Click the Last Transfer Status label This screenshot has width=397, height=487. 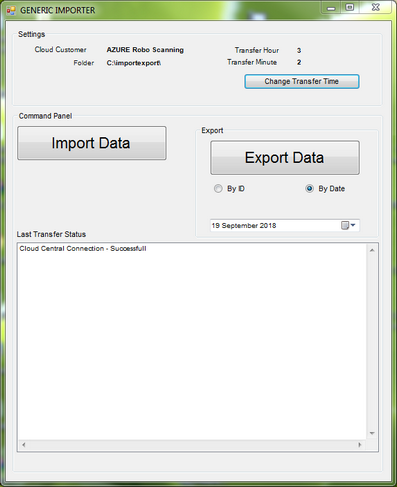click(x=51, y=234)
